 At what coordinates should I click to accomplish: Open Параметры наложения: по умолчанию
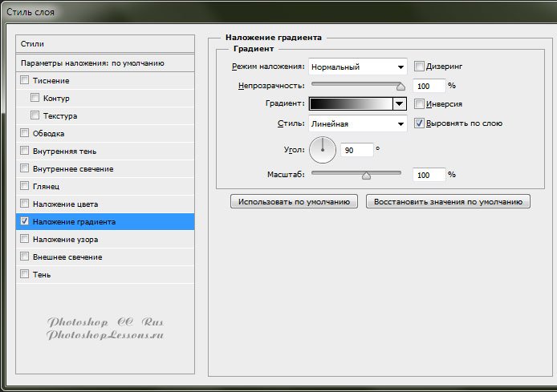tap(105, 63)
